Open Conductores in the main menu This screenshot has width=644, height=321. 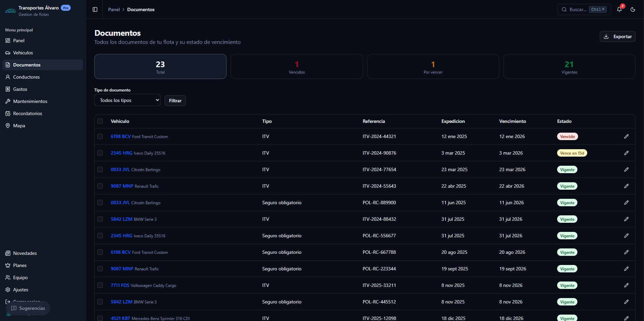coord(26,77)
